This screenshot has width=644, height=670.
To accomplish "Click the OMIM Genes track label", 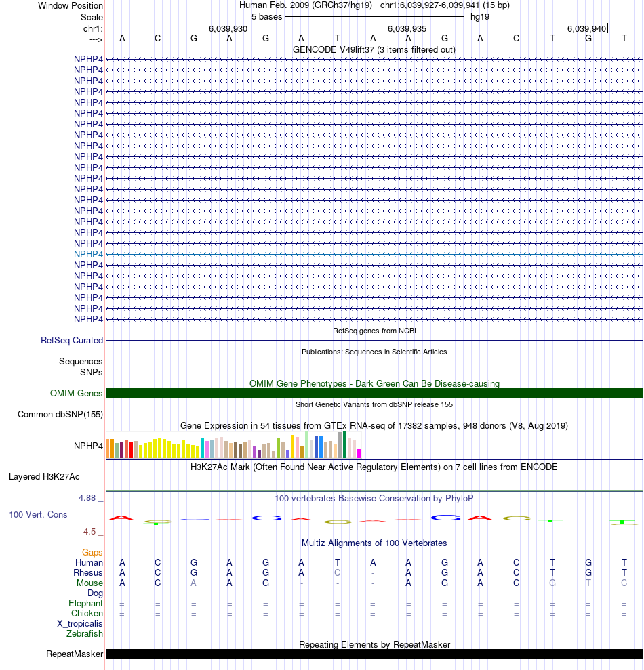I will click(x=76, y=393).
